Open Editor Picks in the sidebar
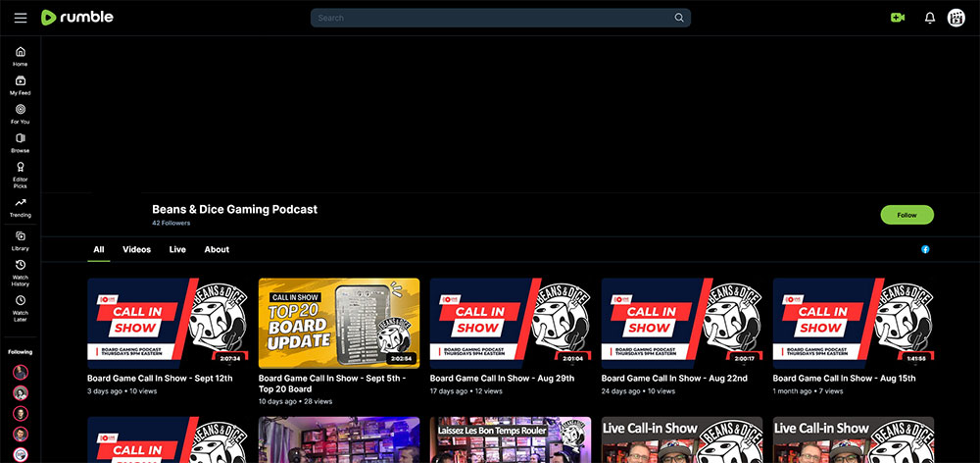Screen dimensions: 980x463 point(21,176)
